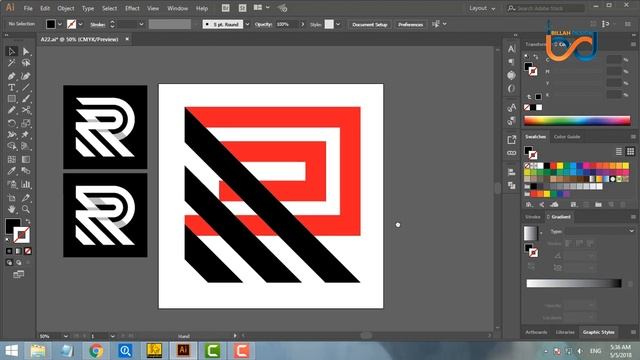640x360 pixels.
Task: Select the Puppet Warp pin tool
Action: click(x=26, y=134)
